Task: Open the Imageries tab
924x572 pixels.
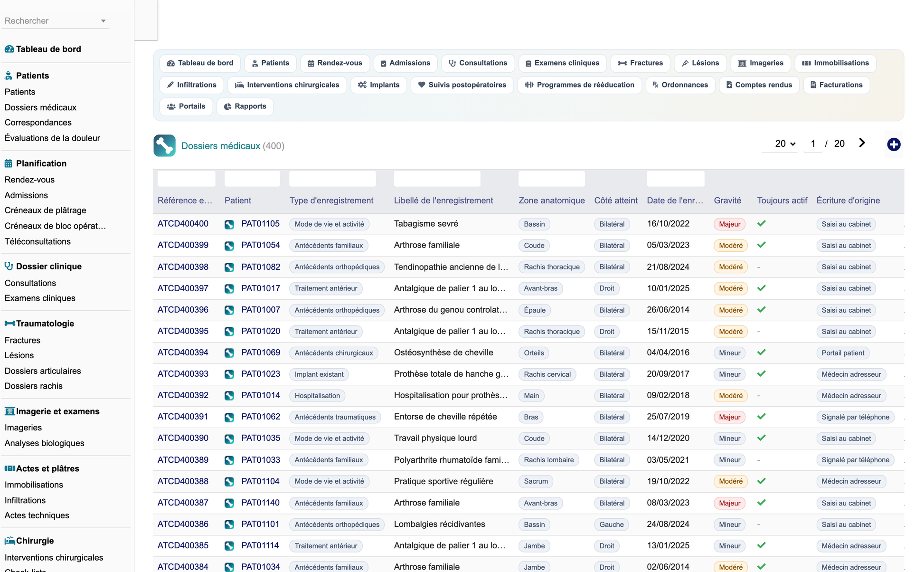Action: [760, 63]
